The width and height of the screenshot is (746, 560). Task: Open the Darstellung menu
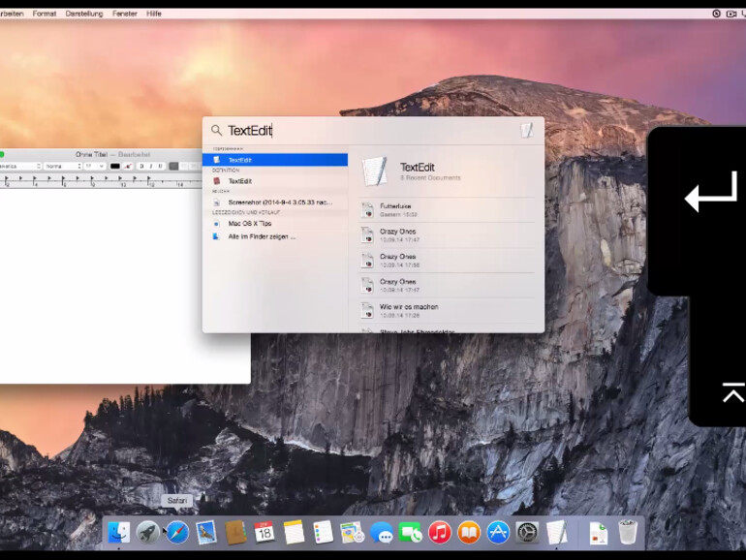point(84,14)
